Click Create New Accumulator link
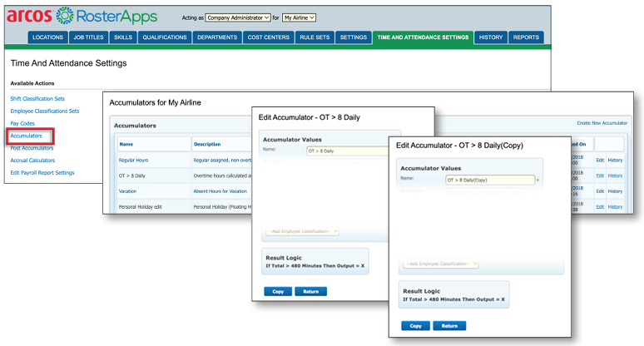 pos(602,123)
